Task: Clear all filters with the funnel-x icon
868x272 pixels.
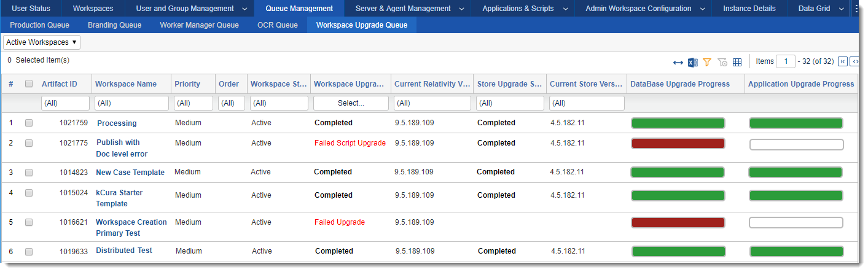Action: [722, 62]
